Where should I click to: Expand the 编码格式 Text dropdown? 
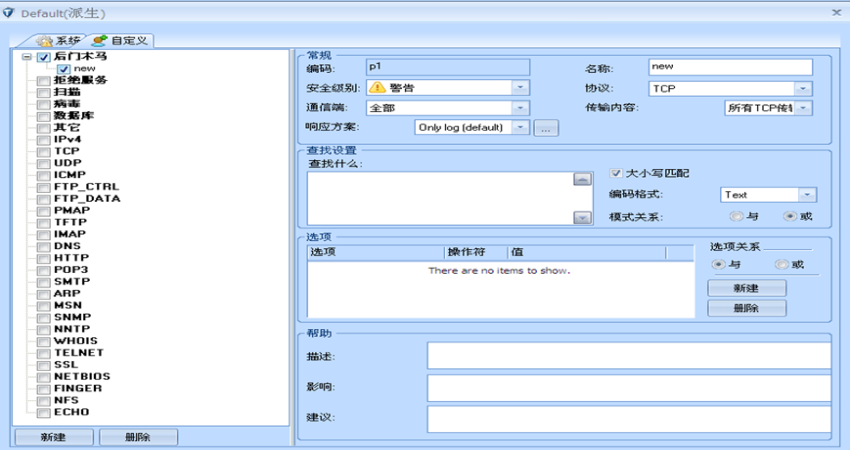pyautogui.click(x=807, y=195)
